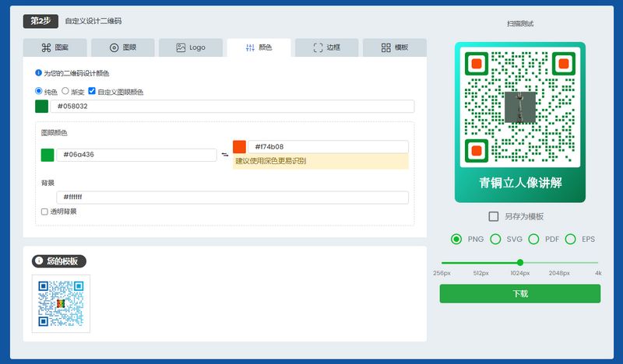Select the 边框 border tab
The image size is (623, 364).
pyautogui.click(x=327, y=47)
